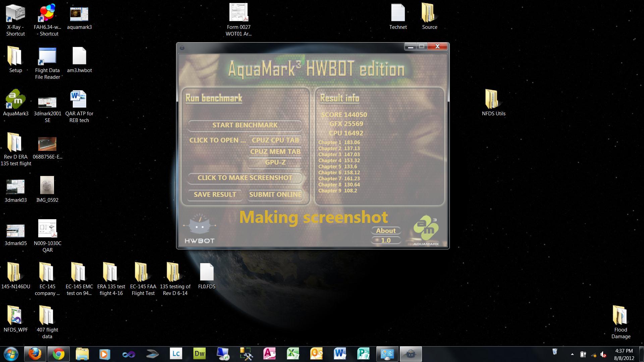Select X-Ray Shortcut desktop icon

click(x=15, y=20)
